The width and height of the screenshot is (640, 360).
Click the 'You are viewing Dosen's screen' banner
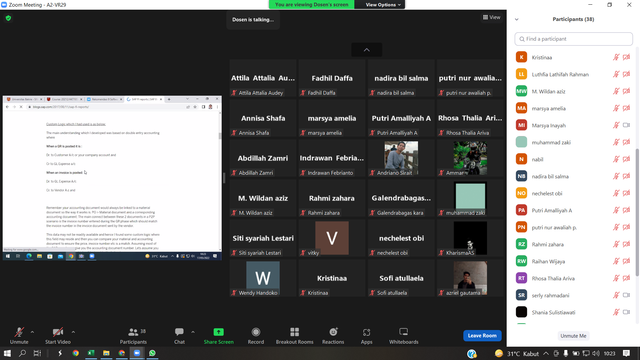pos(311,4)
